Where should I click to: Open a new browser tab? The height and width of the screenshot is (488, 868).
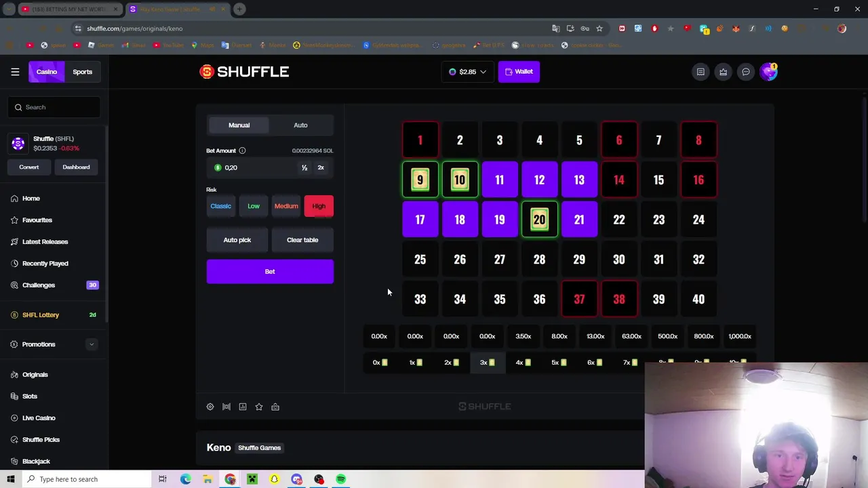(x=240, y=9)
